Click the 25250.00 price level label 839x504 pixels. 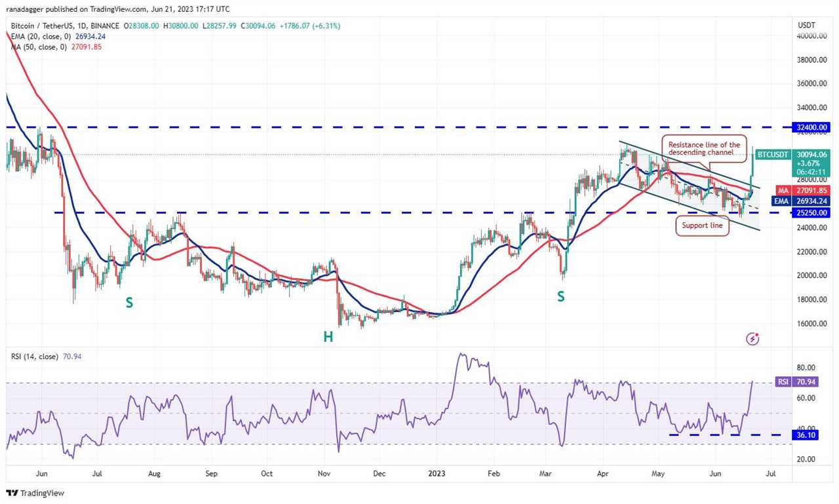pyautogui.click(x=811, y=213)
